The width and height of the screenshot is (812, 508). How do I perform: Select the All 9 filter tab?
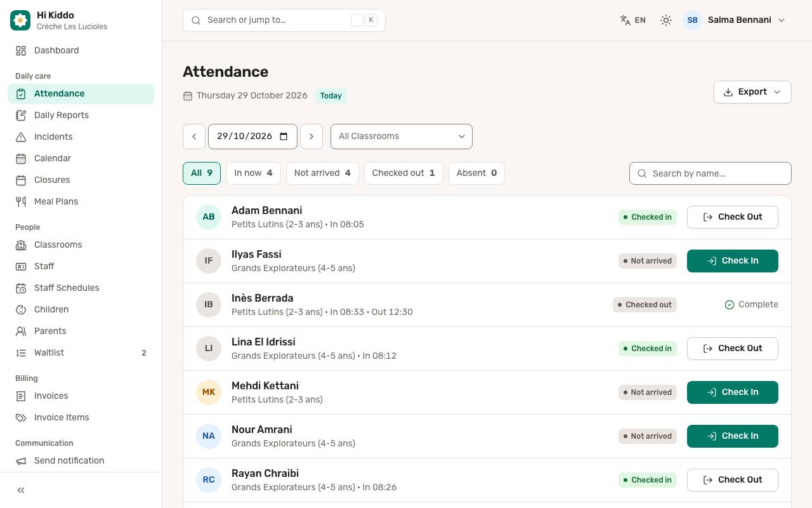tap(202, 173)
